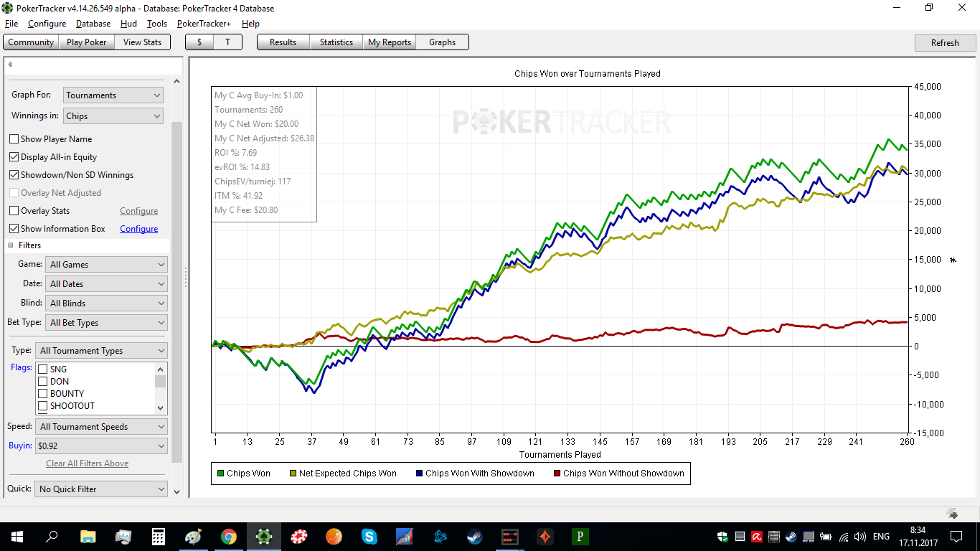
Task: Open the Blind filter dropdown
Action: click(106, 303)
